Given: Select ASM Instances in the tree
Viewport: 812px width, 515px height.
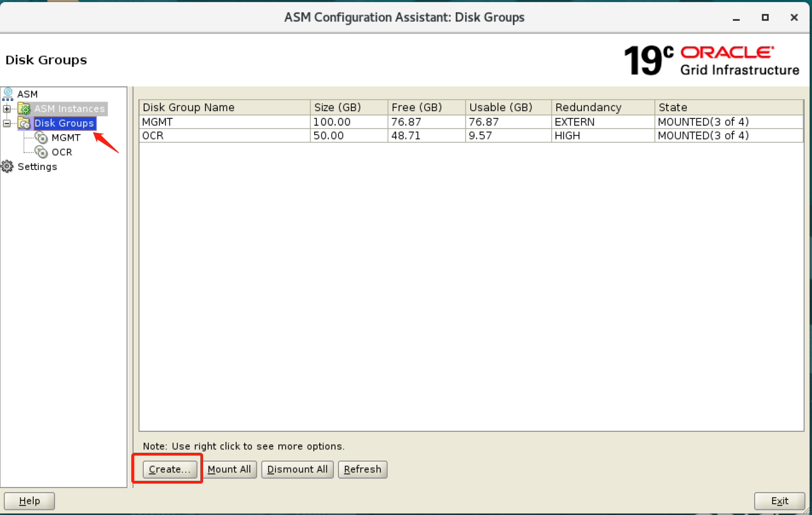Looking at the screenshot, I should point(70,109).
